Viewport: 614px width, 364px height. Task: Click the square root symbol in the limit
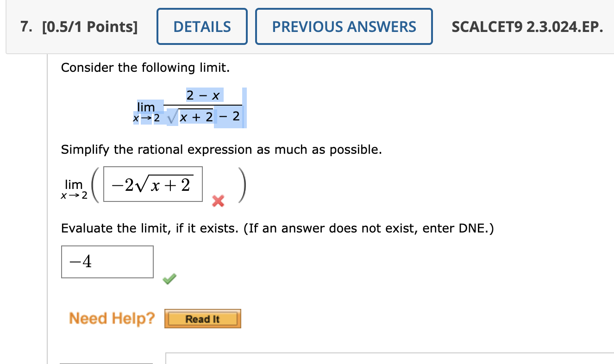[x=172, y=116]
